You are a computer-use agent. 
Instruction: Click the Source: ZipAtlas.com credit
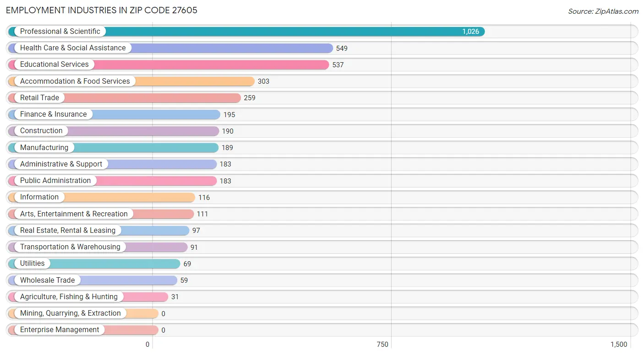pos(603,11)
